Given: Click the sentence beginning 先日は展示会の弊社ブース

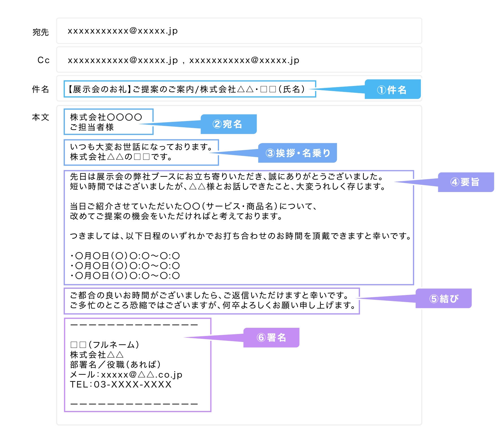Looking at the screenshot, I should (226, 176).
